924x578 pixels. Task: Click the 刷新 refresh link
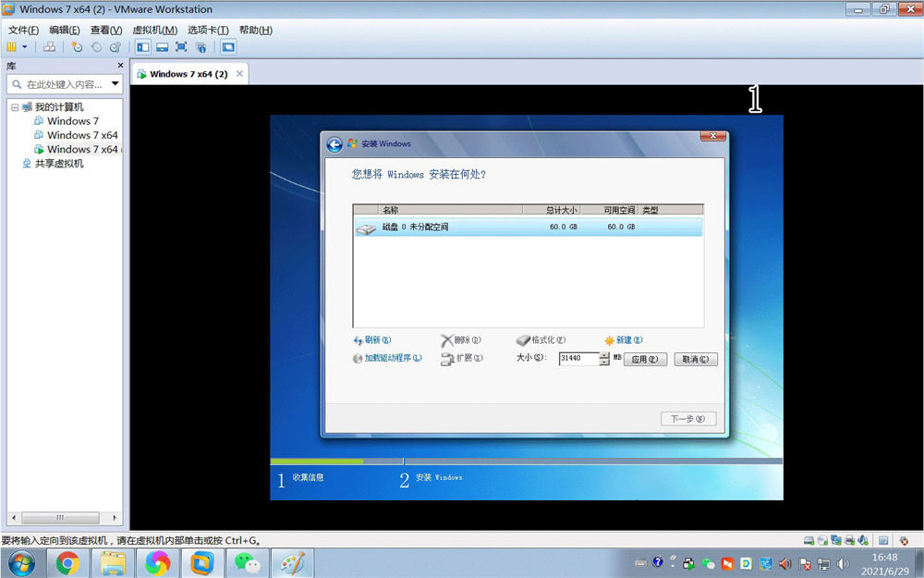click(371, 340)
